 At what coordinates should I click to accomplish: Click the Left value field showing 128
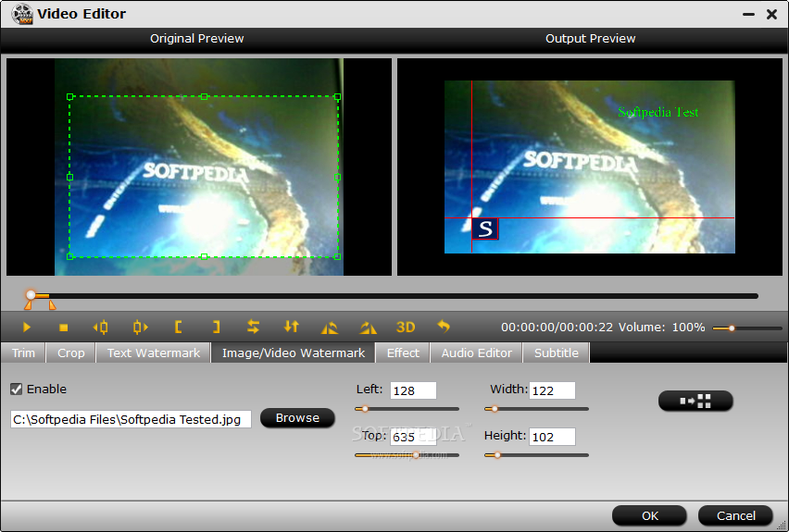click(413, 390)
